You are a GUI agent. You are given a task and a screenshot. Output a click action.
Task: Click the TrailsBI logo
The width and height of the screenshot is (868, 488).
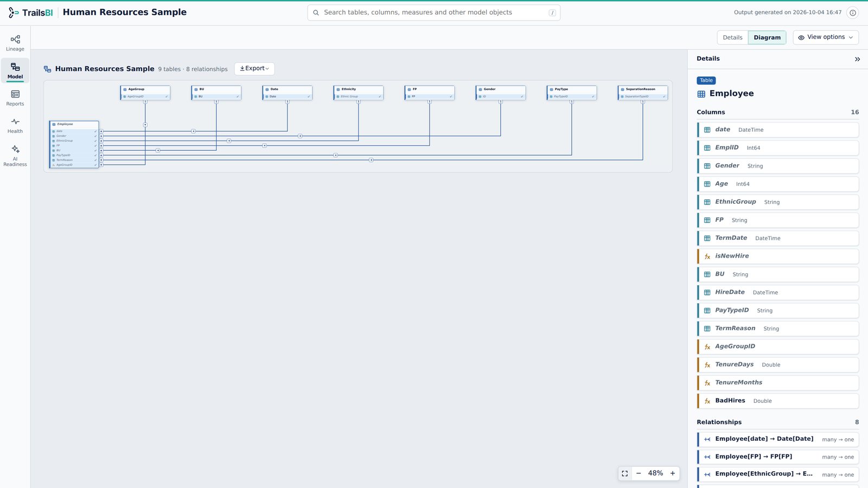coord(31,12)
